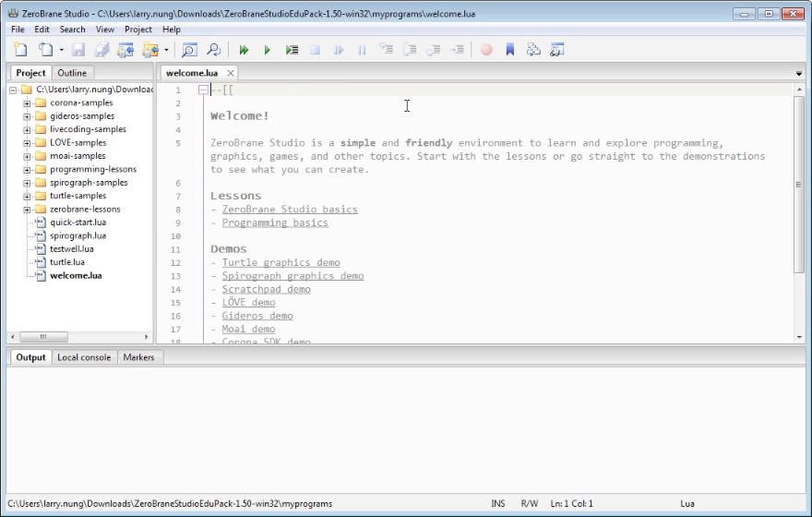
Task: Click the Step Out toolbar icon
Action: tap(434, 49)
